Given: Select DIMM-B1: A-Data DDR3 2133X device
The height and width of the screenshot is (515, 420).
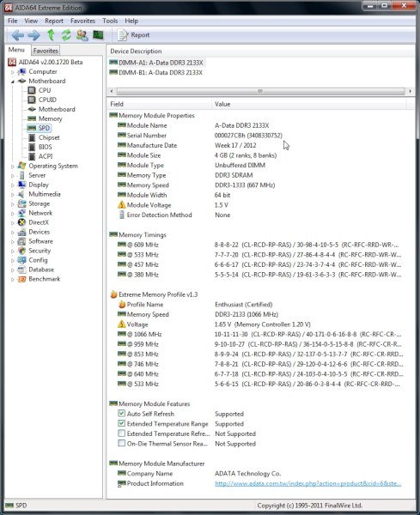Looking at the screenshot, I should 156,72.
